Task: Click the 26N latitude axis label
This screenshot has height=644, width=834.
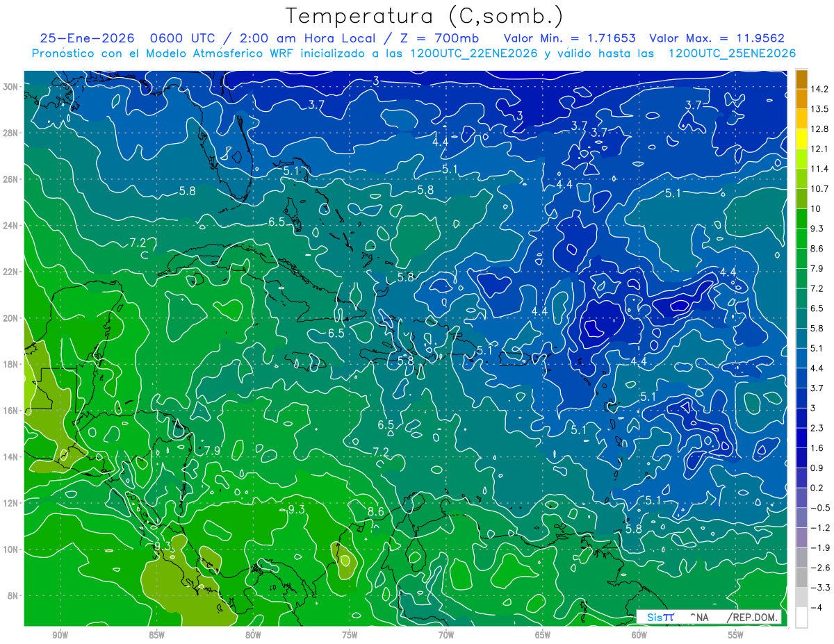Action: [10, 179]
